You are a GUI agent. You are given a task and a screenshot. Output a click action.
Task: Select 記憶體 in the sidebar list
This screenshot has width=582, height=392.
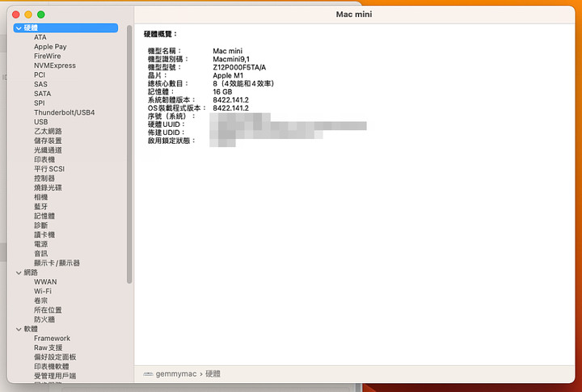(x=44, y=216)
